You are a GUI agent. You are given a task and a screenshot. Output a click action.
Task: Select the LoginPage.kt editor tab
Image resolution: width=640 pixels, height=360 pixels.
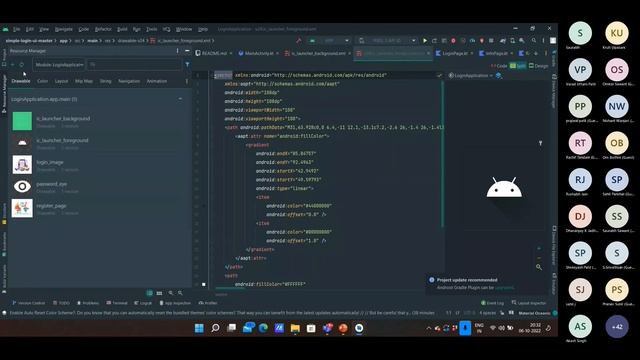[x=454, y=53]
